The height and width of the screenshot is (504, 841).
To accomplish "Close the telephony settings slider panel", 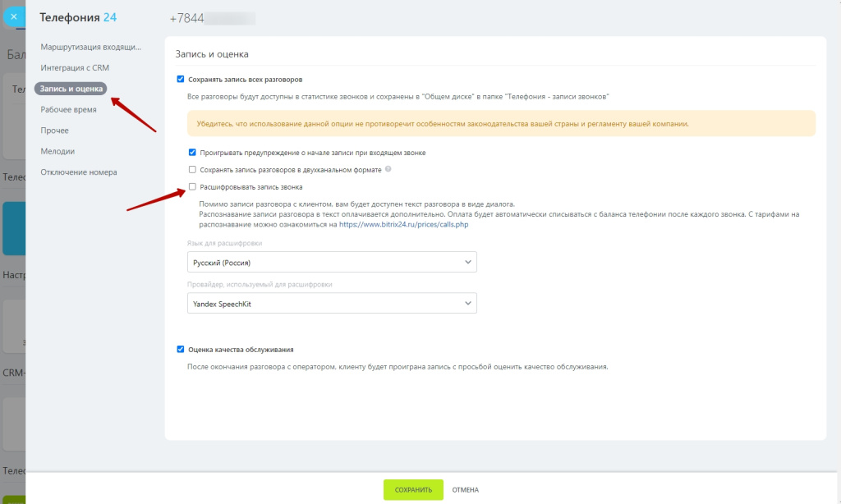I will click(13, 16).
